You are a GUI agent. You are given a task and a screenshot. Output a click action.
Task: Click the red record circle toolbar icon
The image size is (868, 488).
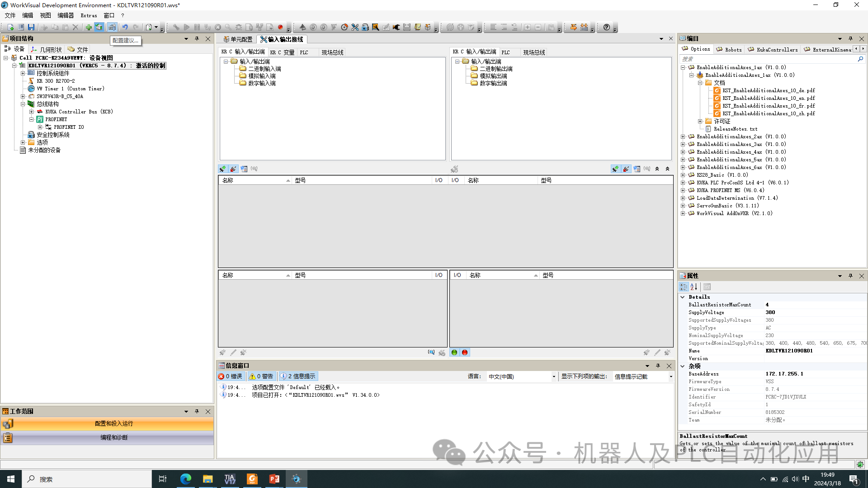[x=280, y=27]
